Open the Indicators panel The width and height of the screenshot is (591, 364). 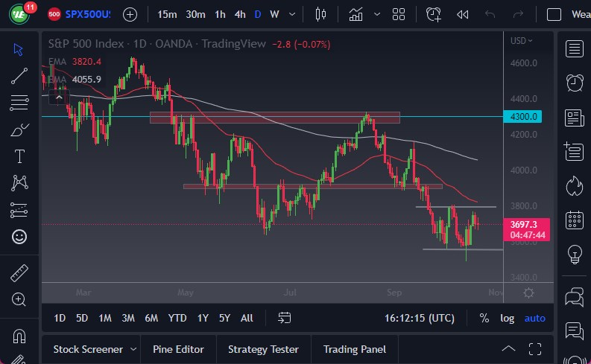356,14
